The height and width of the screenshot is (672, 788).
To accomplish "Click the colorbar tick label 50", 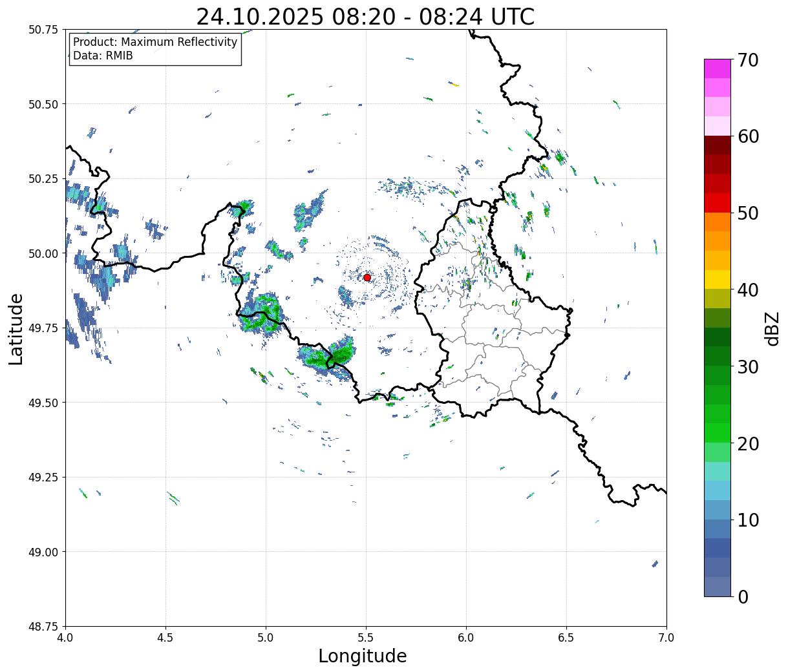I will click(747, 213).
